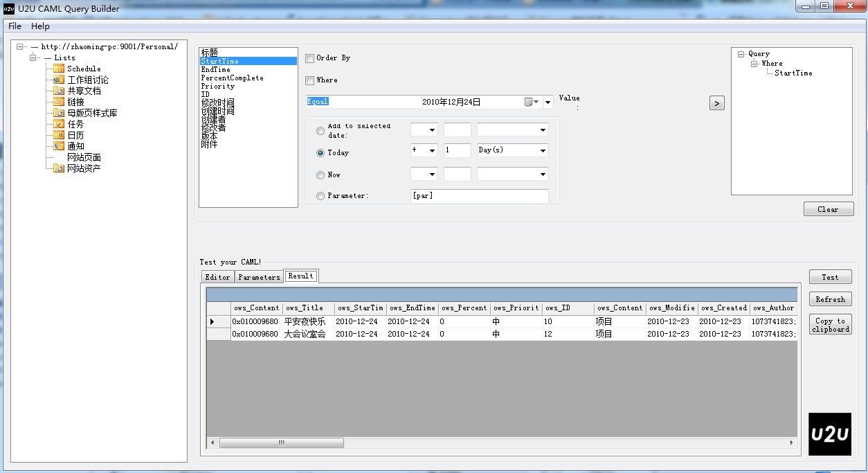Click the 工作组讨论 discussion list icon
The width and height of the screenshot is (868, 473).
point(59,80)
